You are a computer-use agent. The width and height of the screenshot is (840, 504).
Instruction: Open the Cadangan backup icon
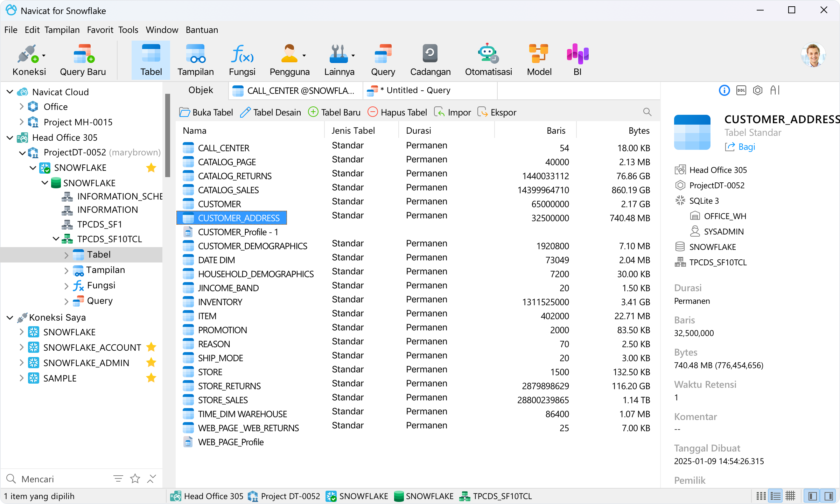[x=430, y=60]
